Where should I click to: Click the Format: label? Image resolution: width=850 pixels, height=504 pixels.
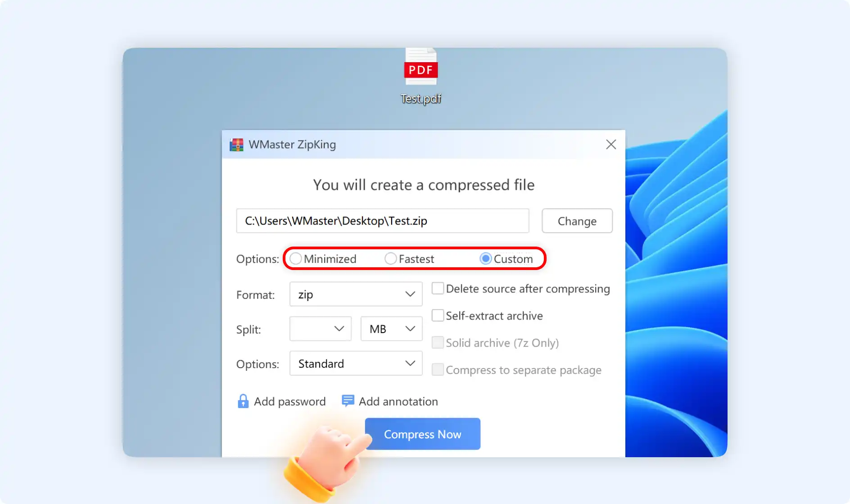(x=255, y=295)
